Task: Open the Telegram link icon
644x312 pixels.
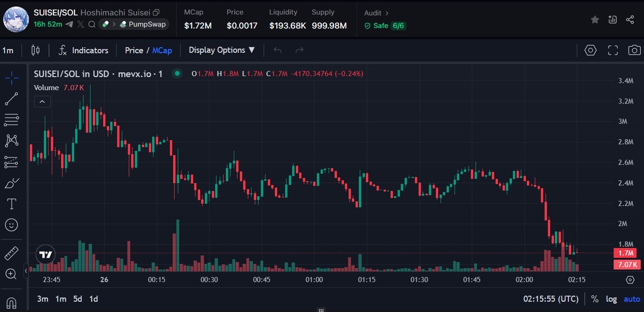Action: coord(69,24)
